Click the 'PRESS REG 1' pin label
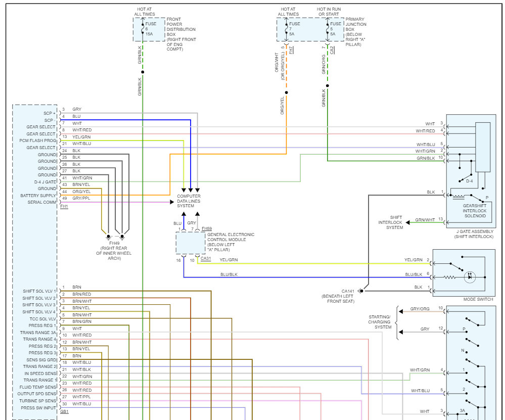The height and width of the screenshot is (420, 505). pos(42,325)
